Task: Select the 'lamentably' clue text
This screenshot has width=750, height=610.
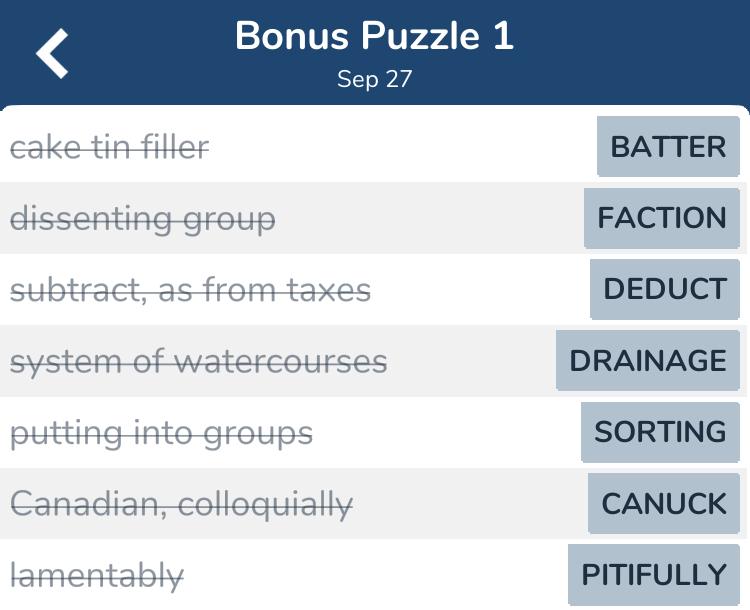Action: coord(97,575)
